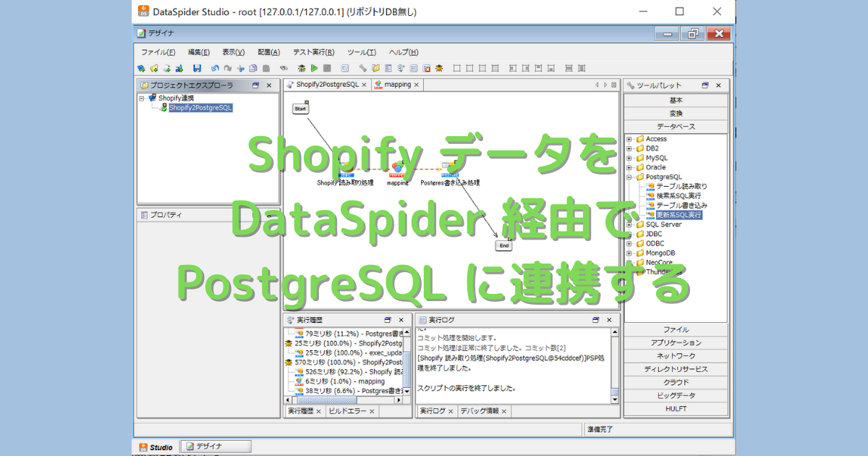The width and height of the screenshot is (868, 456).
Task: Select テーブル書き込み under PostgreSQL
Action: click(x=681, y=206)
